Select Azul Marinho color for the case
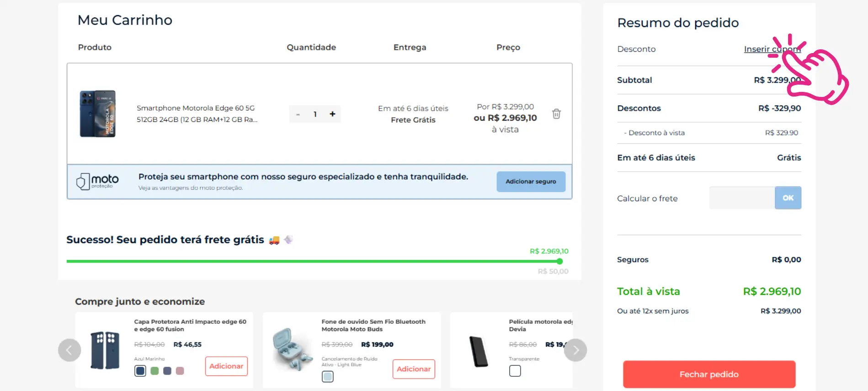Screen dimensions: 868x391 (140, 371)
